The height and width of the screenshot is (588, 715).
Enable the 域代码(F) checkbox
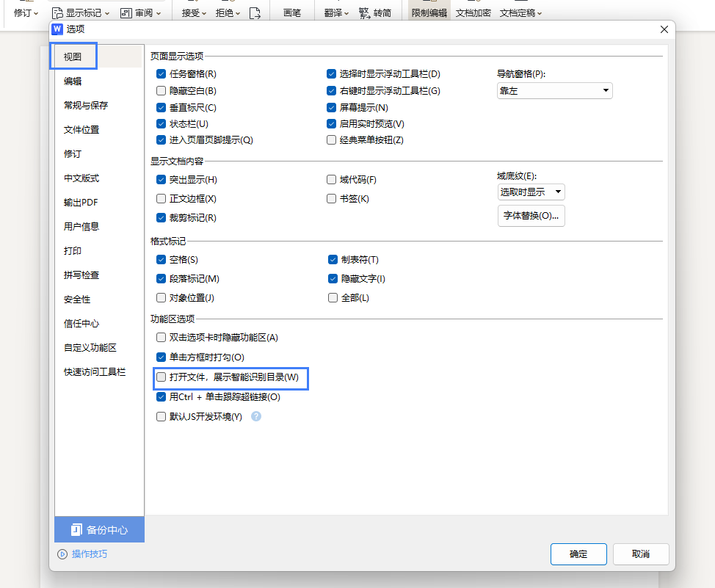332,180
